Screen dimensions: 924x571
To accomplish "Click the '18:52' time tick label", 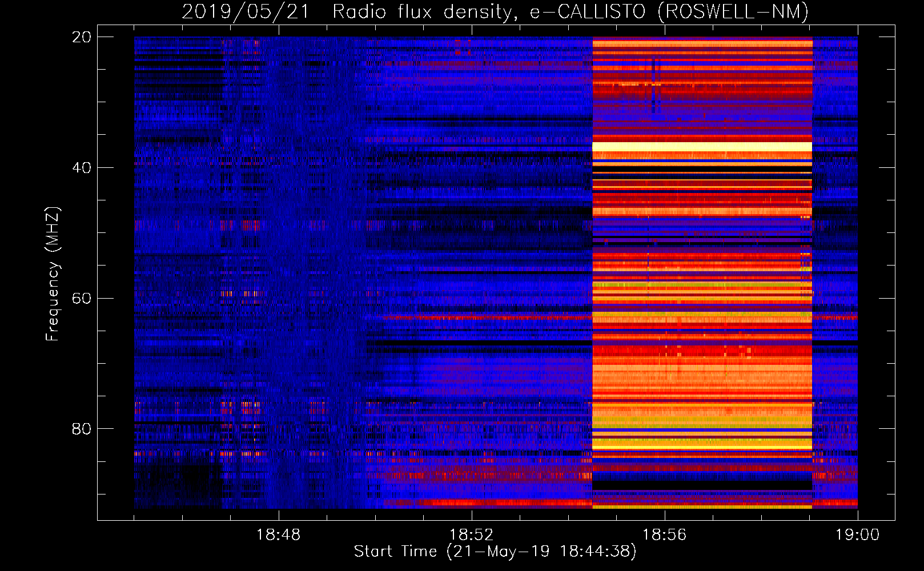I will point(471,535).
